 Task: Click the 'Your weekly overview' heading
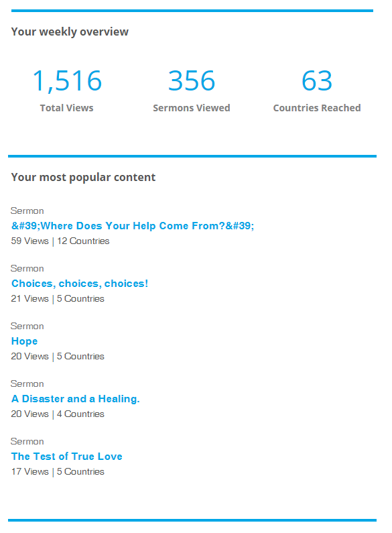tap(70, 32)
